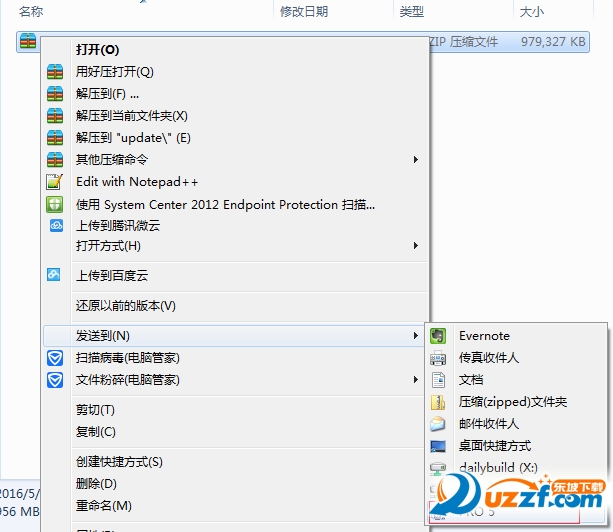Click the archive icon beside 解压到当前文件夹(X)
Viewport: 613px width, 532px height.
point(55,116)
